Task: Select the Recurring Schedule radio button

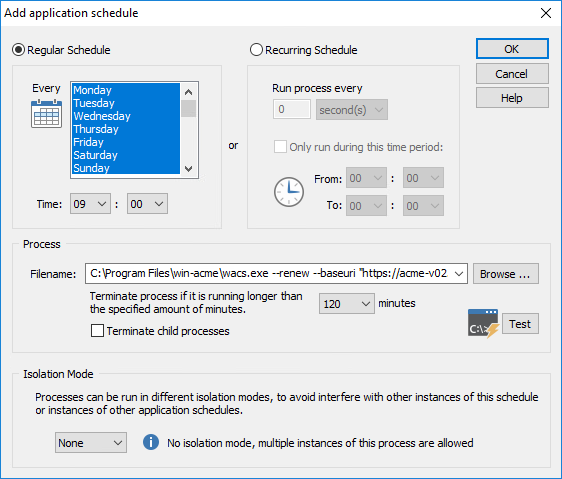Action: pos(256,50)
